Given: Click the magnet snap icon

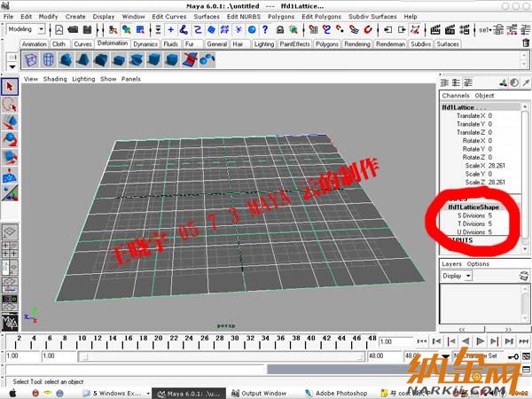Looking at the screenshot, I should (368, 30).
